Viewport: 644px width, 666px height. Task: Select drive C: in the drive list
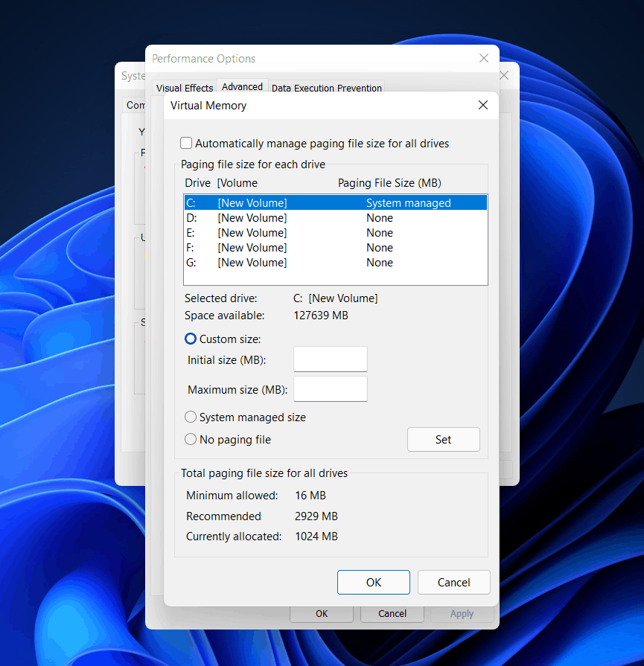pos(336,202)
